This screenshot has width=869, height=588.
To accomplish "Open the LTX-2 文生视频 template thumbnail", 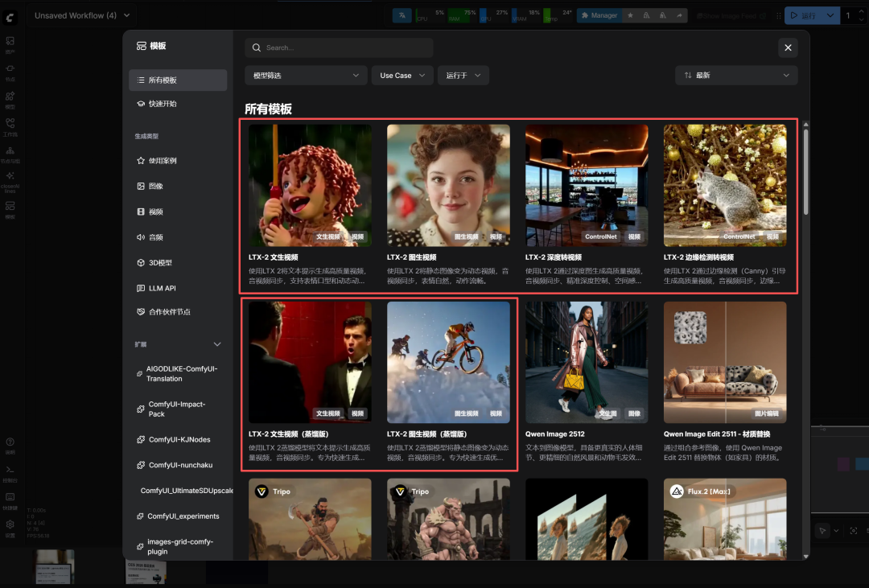I will 310,185.
